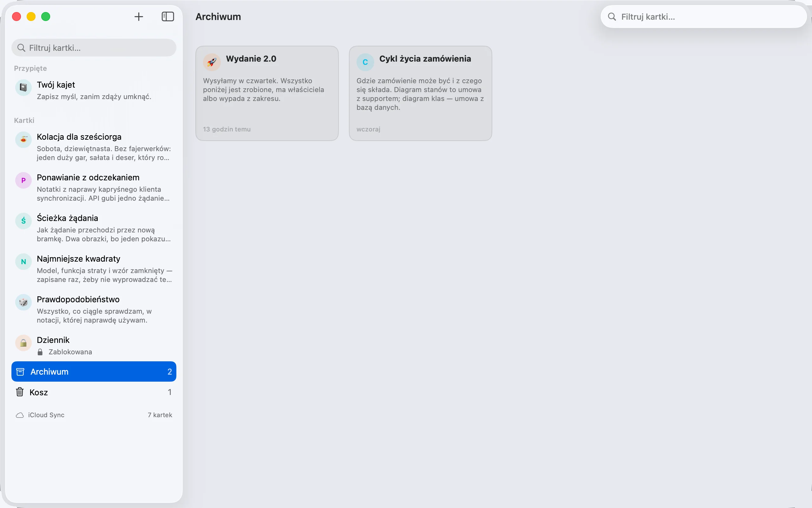This screenshot has width=812, height=508.
Task: Click the trash can icon
Action: click(x=20, y=392)
